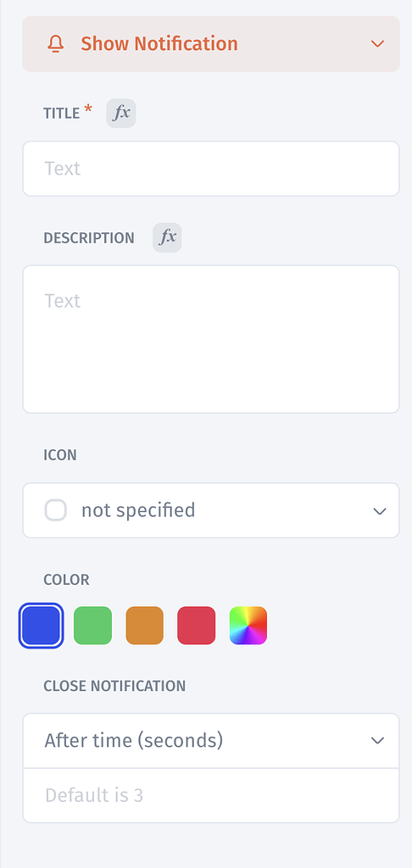This screenshot has width=412, height=868.
Task: Select the blue color swatch
Action: pyautogui.click(x=41, y=626)
